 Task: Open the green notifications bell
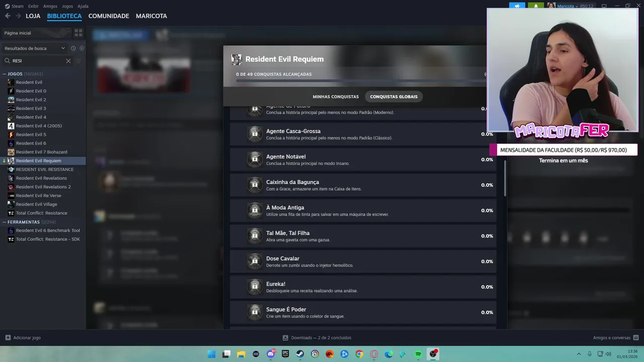click(x=535, y=6)
